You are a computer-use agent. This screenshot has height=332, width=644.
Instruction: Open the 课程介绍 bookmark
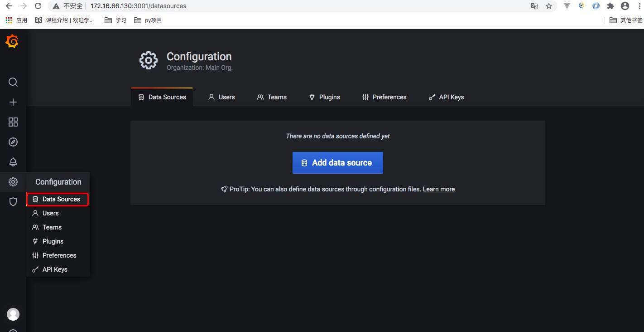click(x=64, y=20)
